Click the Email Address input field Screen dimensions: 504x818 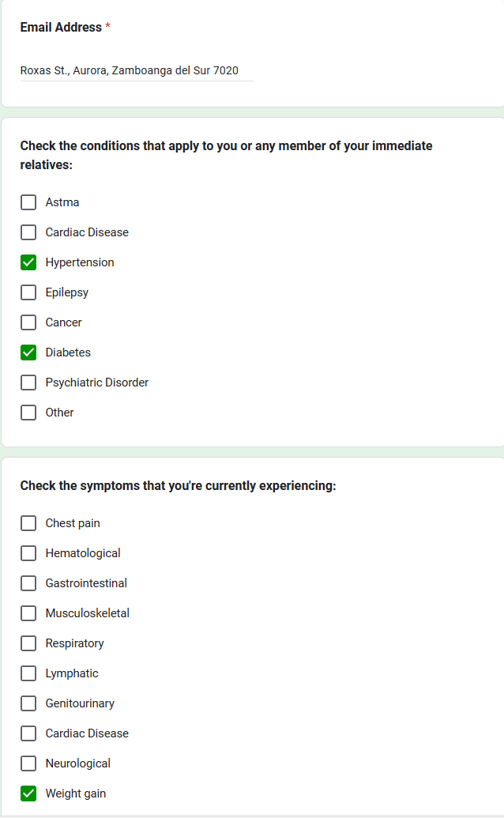coord(136,70)
